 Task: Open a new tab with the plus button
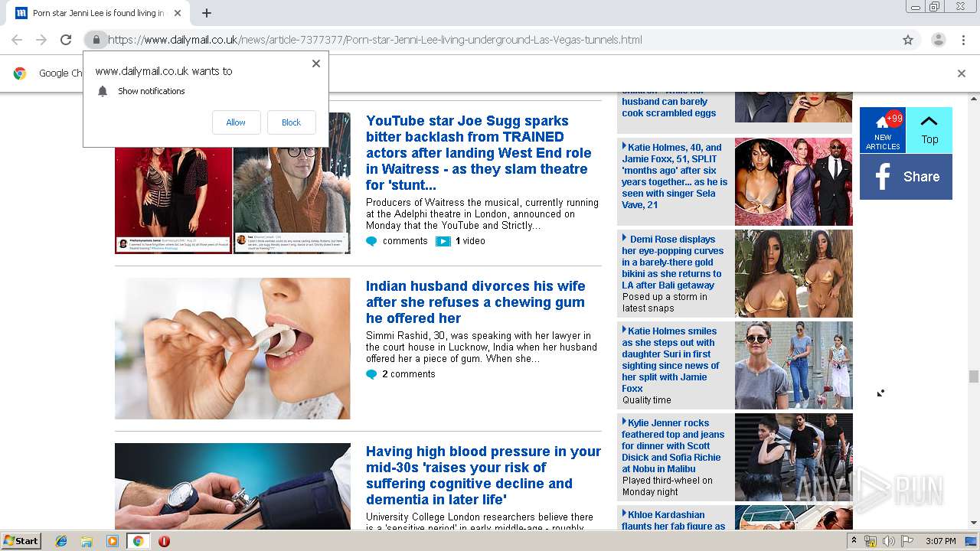pos(207,13)
